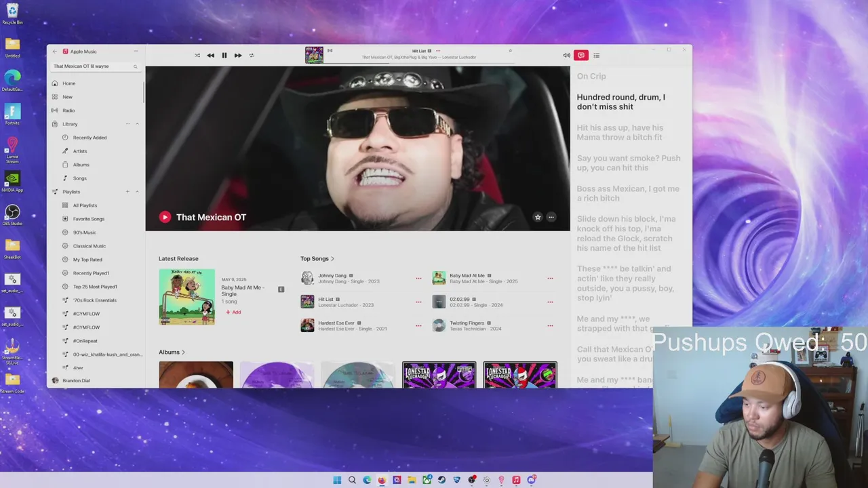This screenshot has height=488, width=868.
Task: Play Johnny Dang from Top Songs
Action: 307,279
